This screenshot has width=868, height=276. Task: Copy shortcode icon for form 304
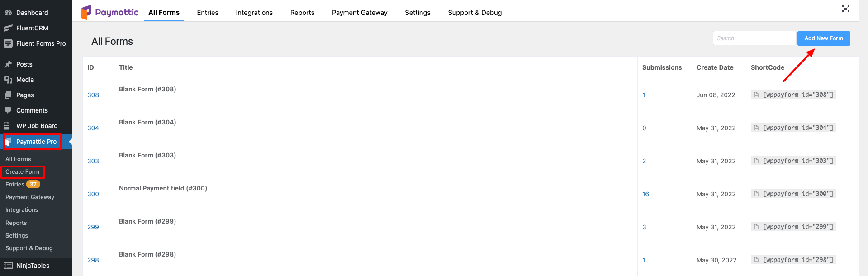pos(756,128)
